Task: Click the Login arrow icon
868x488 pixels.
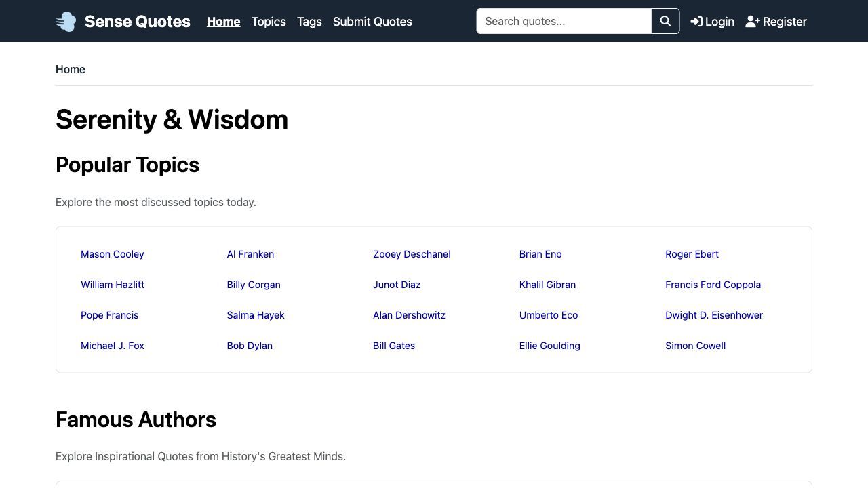Action: click(696, 22)
